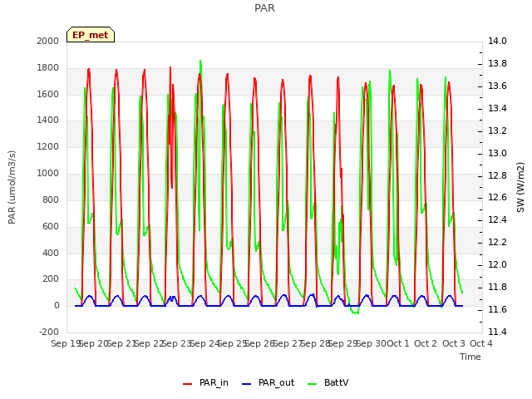Screen dimensions: 532x399
Task: Click the Oct 1 date tick
Action: tap(398, 343)
